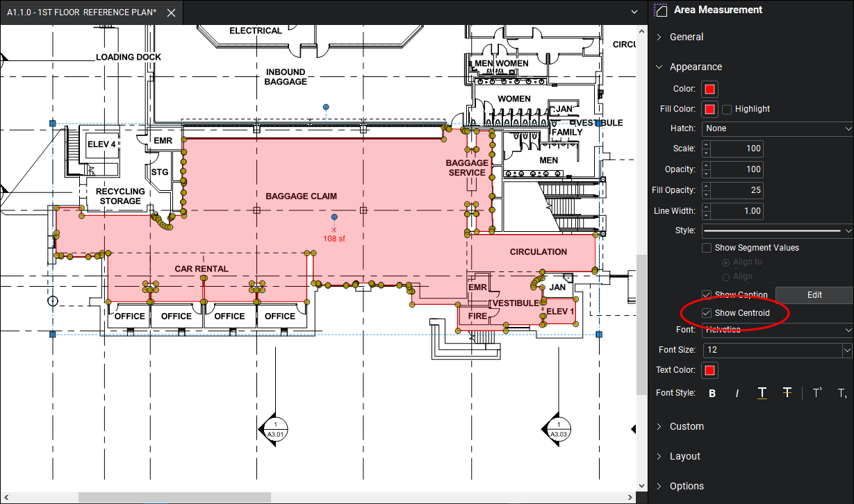The height and width of the screenshot is (504, 854).
Task: Open the line Style dropdown
Action: tap(778, 230)
